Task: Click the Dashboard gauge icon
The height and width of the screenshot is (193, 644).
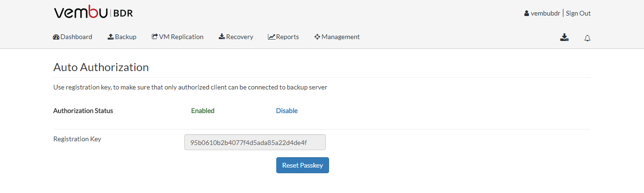Action: coord(56,37)
